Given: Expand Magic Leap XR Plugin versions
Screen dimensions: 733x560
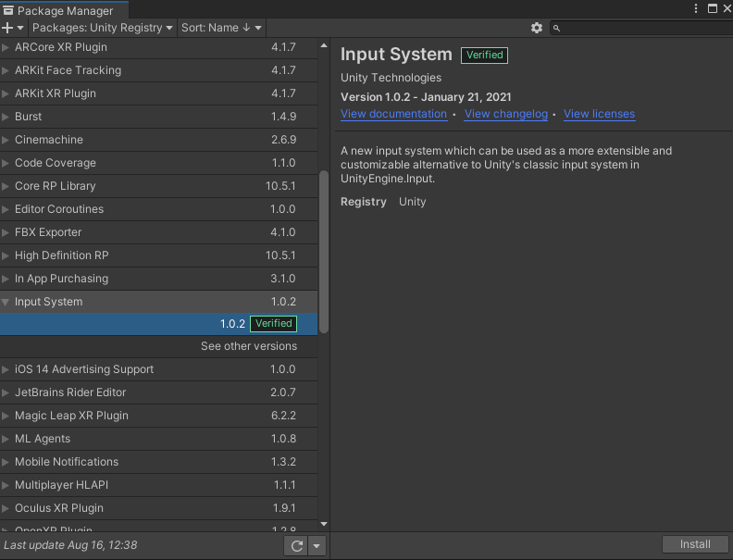Looking at the screenshot, I should tap(6, 416).
